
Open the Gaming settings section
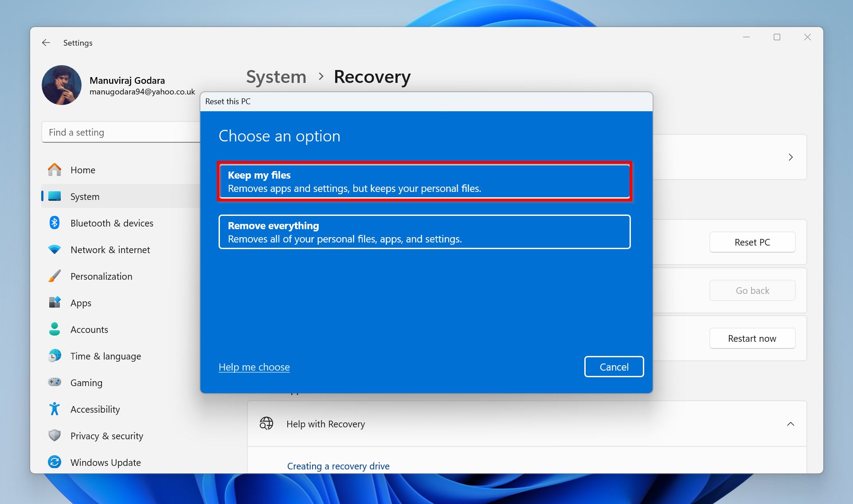pos(86,383)
